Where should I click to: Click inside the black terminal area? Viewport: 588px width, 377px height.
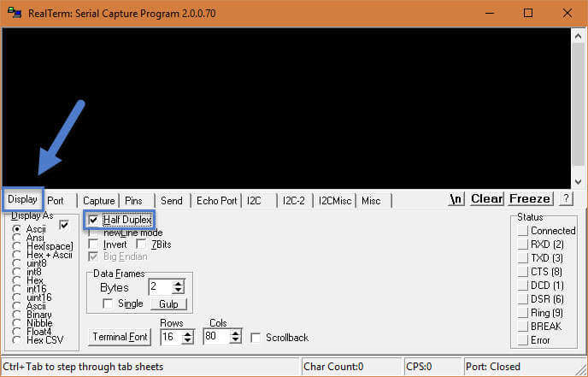[287, 108]
